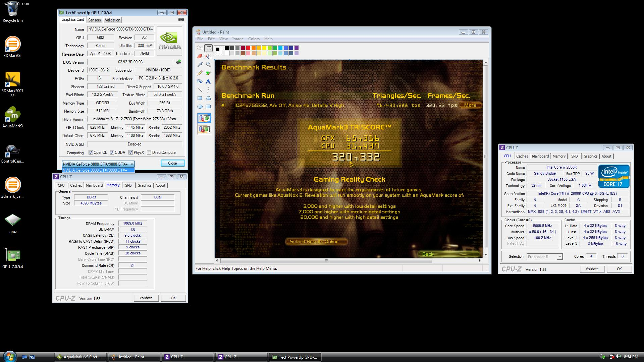
Task: Select the Ellipse shape tool
Action: click(x=200, y=107)
